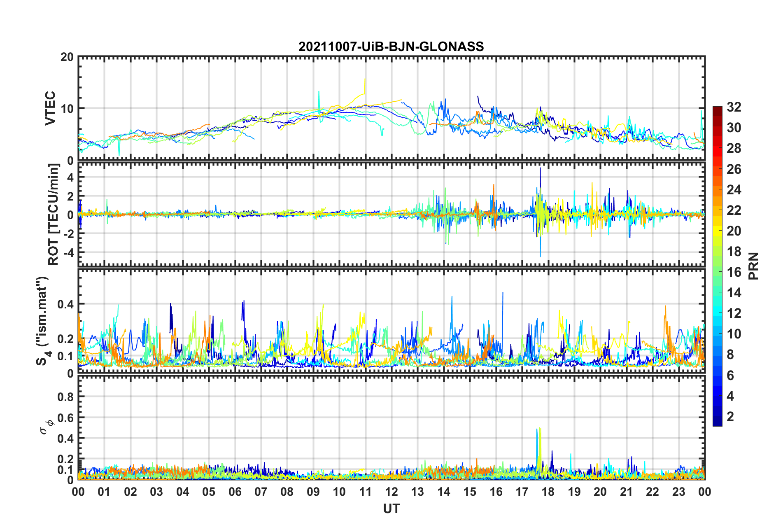The image size is (783, 532).
Task: Click the "ROT [TECU/min]" y-axis label
Action: [54, 215]
